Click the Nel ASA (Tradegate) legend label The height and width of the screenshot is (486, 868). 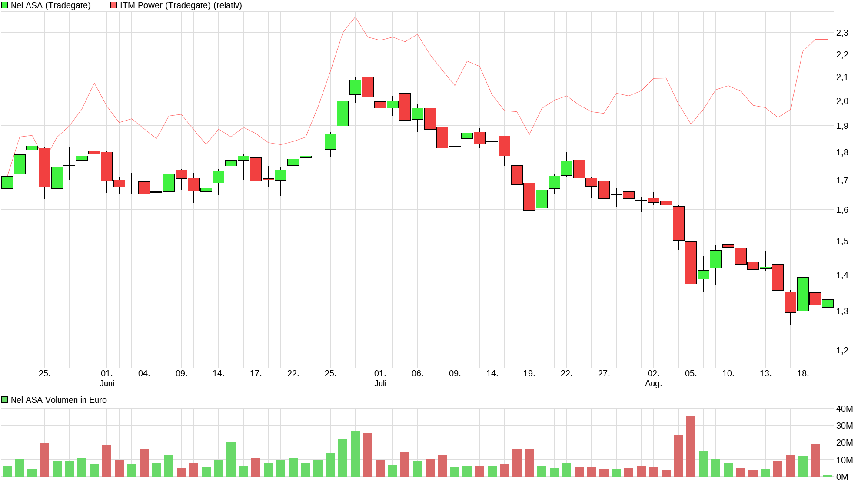coord(50,5)
